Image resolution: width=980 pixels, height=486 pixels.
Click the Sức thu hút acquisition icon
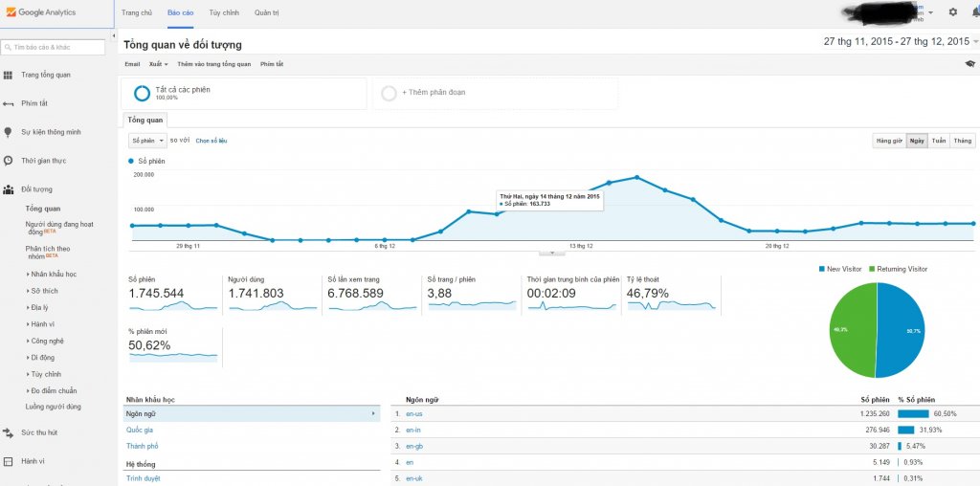pyautogui.click(x=9, y=432)
